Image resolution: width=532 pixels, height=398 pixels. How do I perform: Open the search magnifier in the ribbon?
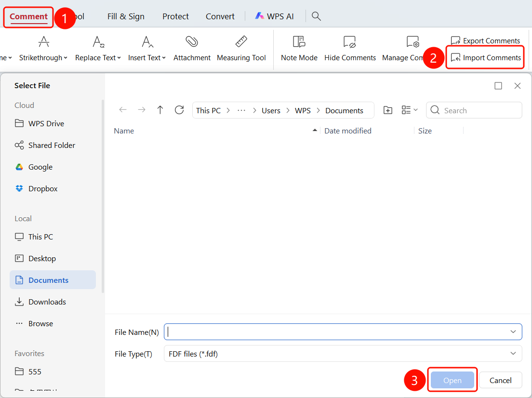[316, 16]
